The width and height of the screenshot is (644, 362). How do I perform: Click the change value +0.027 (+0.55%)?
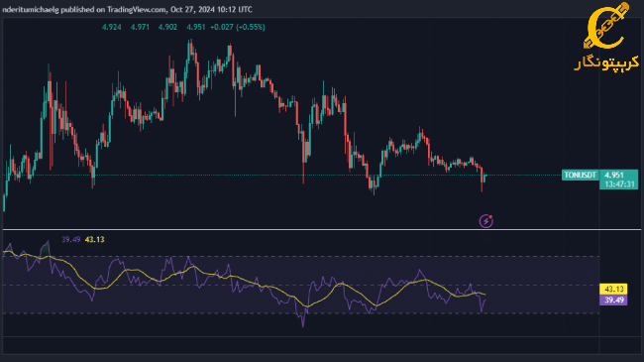click(238, 27)
